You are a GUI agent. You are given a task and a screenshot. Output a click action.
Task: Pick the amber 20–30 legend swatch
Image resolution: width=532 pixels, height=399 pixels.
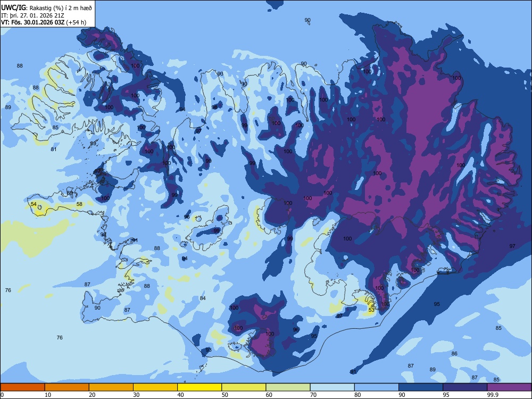111,387
